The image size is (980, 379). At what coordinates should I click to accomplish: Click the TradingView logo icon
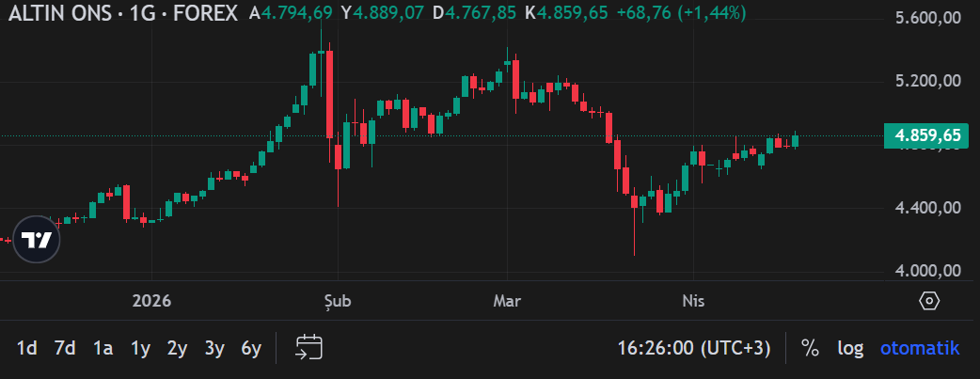(37, 240)
